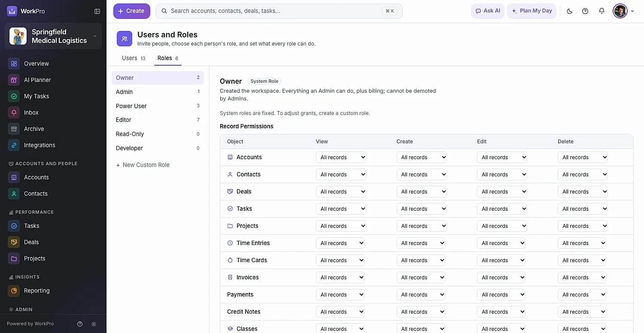
Task: Open Time Cards Edit permission dropdown
Action: click(x=501, y=260)
